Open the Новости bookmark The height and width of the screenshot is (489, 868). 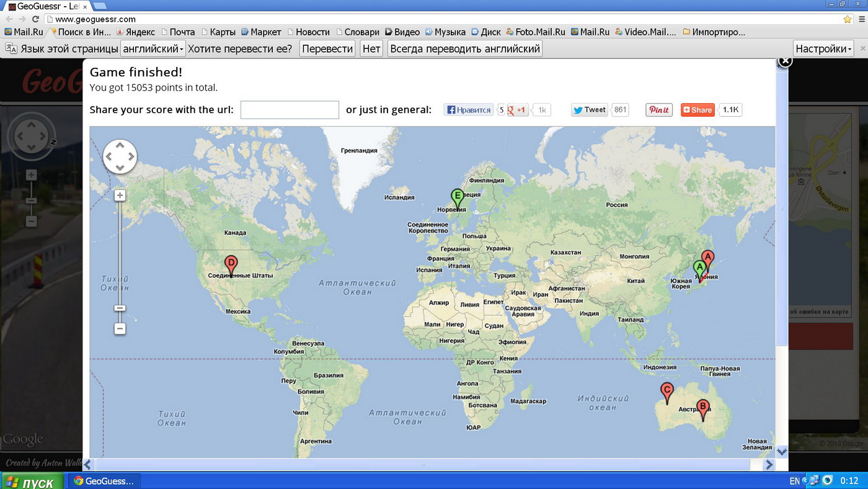click(x=308, y=32)
